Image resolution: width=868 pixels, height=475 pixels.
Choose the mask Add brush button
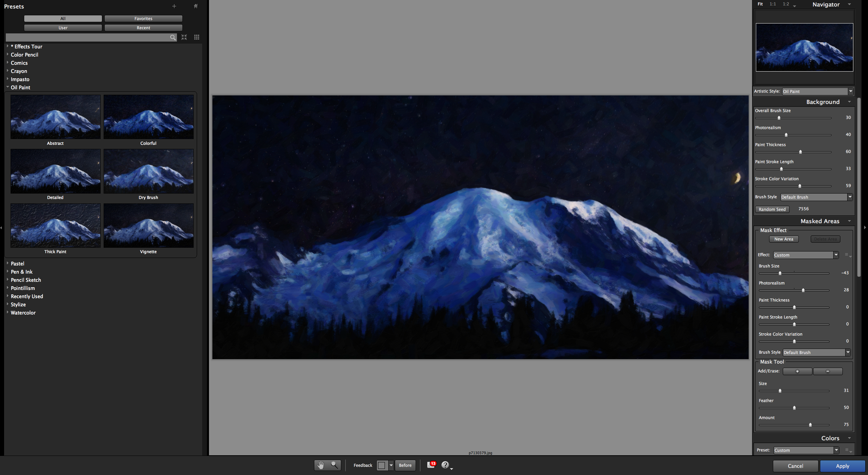pos(797,371)
